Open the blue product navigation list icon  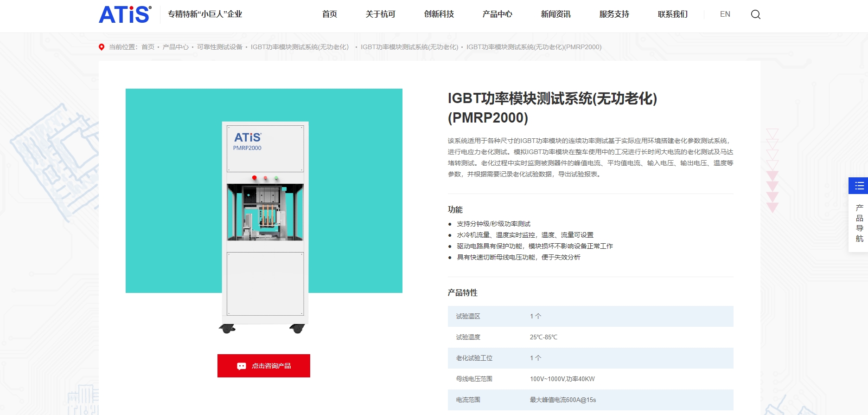tap(859, 186)
